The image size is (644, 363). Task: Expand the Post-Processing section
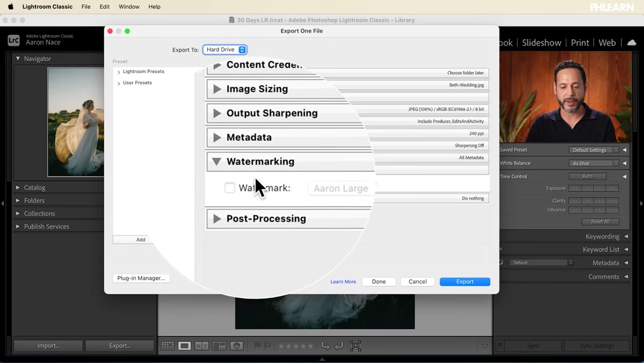tap(217, 219)
